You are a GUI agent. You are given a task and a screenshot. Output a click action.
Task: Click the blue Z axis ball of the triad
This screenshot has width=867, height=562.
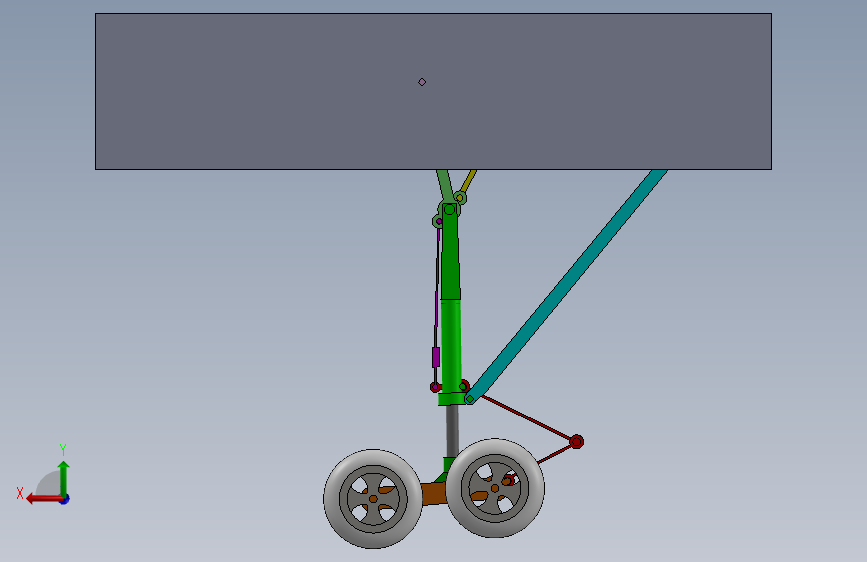pos(65,499)
